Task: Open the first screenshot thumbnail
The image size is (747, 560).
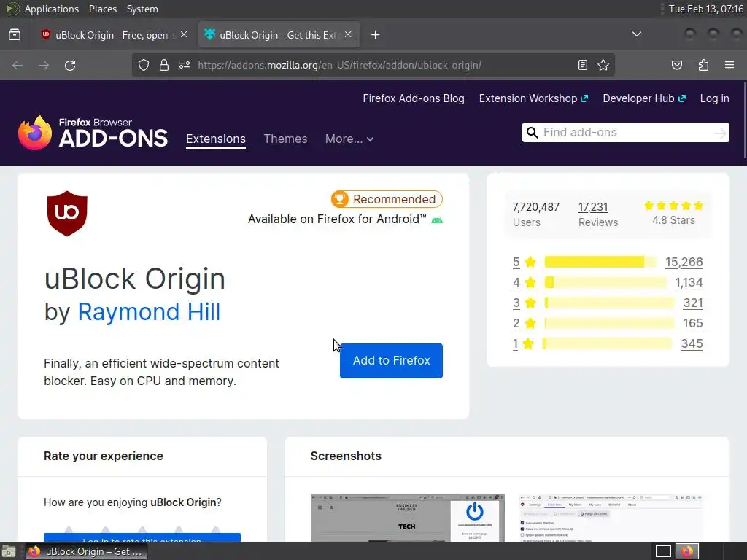Action: point(407,518)
